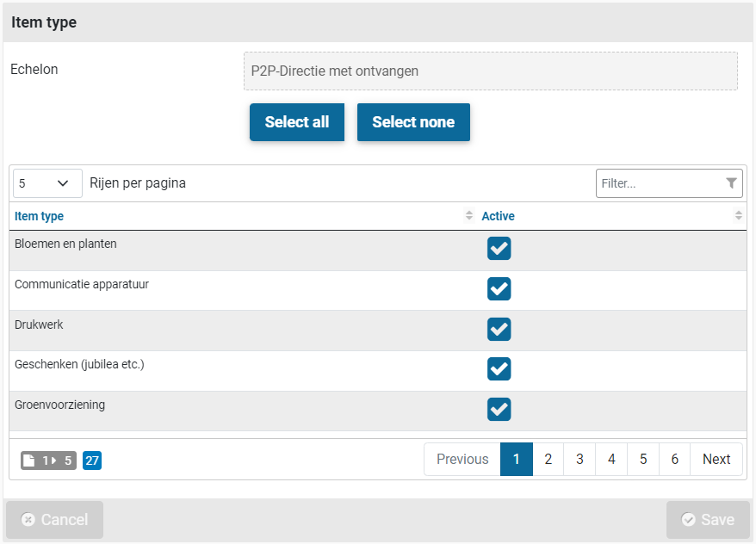Click the Filter text field

tap(659, 183)
